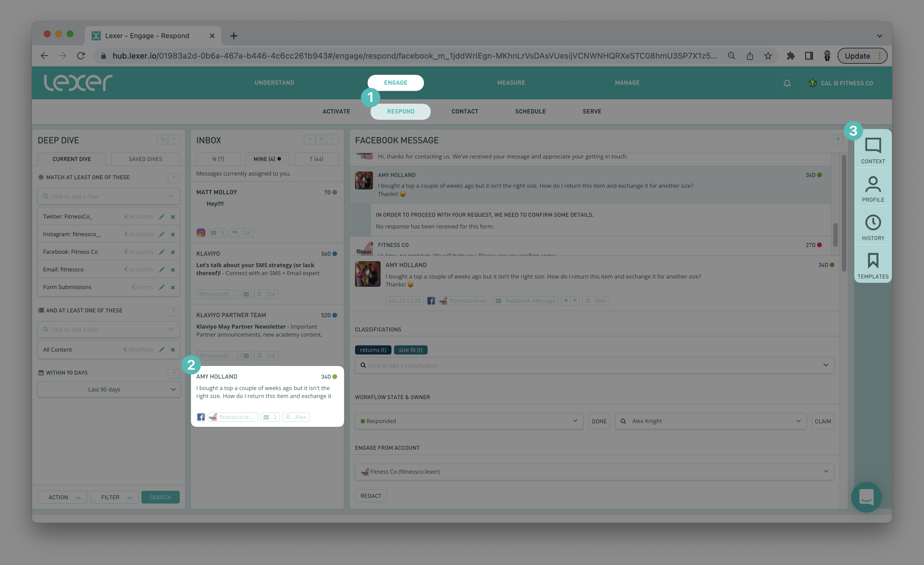
Task: Open the Responded workflow state dropdown
Action: [x=469, y=421]
